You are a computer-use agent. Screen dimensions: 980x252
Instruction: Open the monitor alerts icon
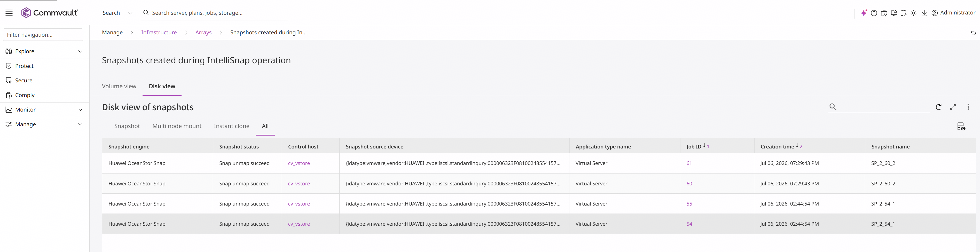click(x=894, y=13)
